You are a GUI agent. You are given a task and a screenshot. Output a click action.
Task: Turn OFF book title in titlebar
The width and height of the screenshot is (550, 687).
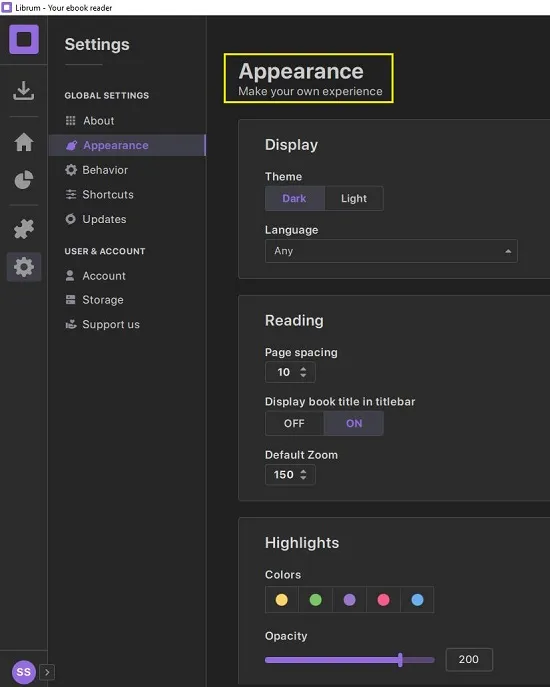pyautogui.click(x=294, y=423)
